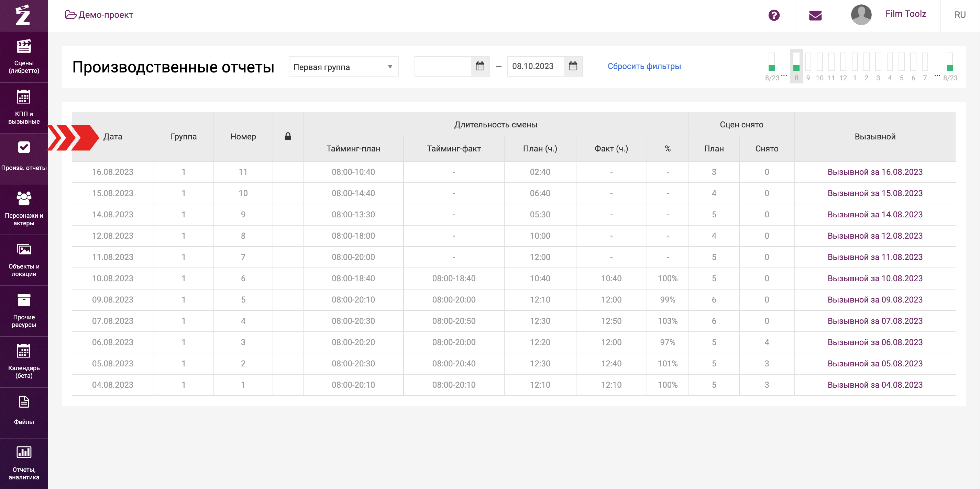Open Сцены (либретто) clapperboard icon

[24, 46]
